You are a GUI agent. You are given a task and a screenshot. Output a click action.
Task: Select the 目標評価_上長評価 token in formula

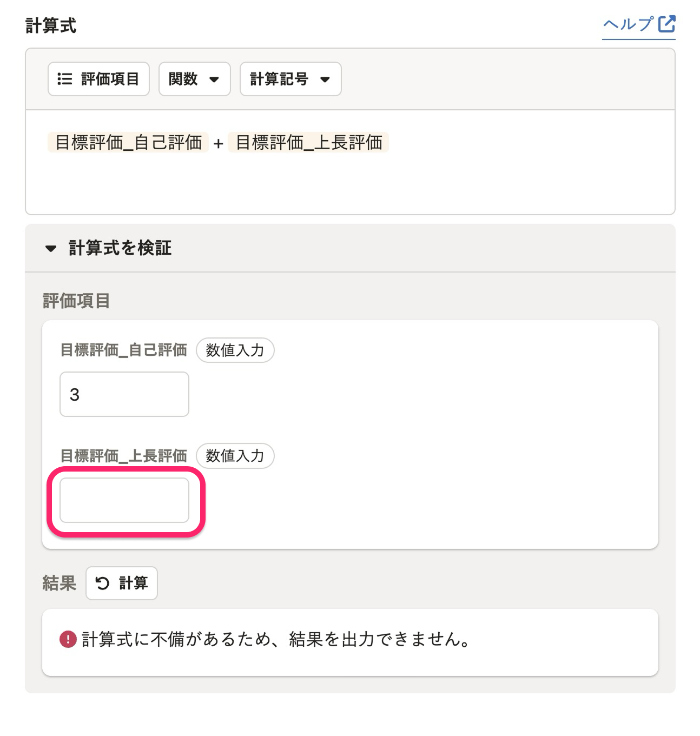point(308,142)
